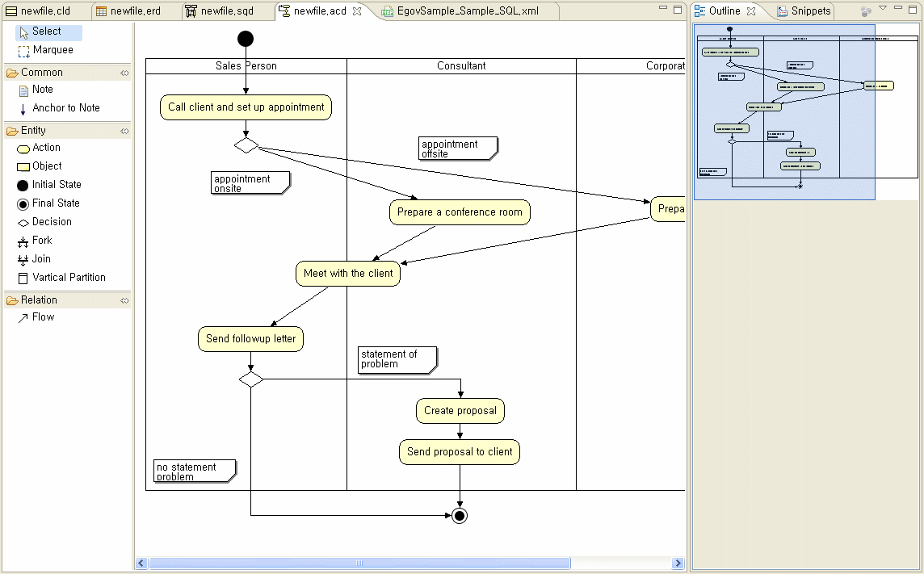Switch to the newfile.erd tab
Image resolution: width=924 pixels, height=574 pixels.
[x=132, y=10]
